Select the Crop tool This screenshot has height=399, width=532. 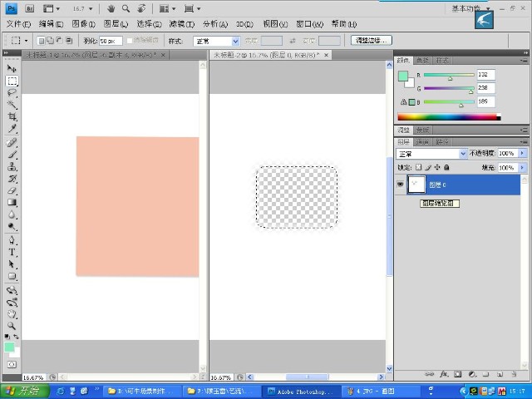(x=12, y=117)
